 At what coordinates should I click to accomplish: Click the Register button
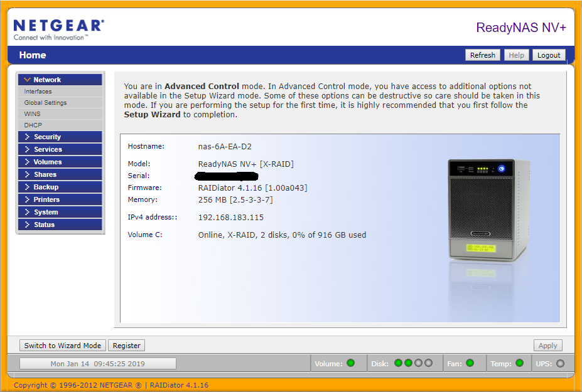point(126,346)
